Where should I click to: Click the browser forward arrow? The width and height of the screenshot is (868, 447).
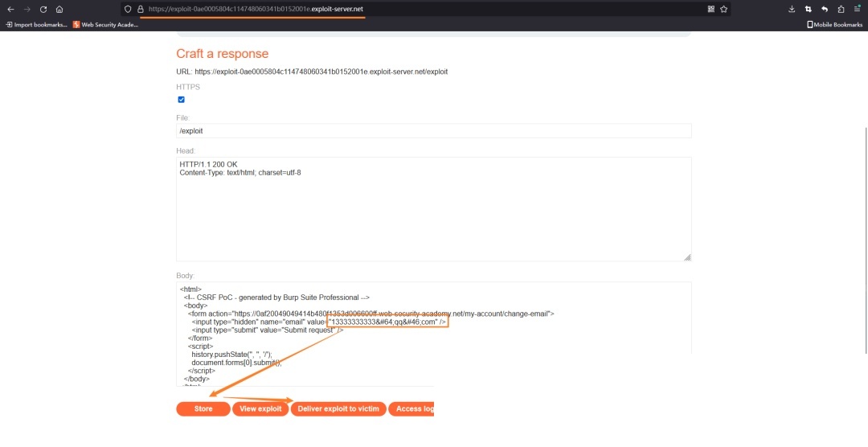(x=27, y=10)
